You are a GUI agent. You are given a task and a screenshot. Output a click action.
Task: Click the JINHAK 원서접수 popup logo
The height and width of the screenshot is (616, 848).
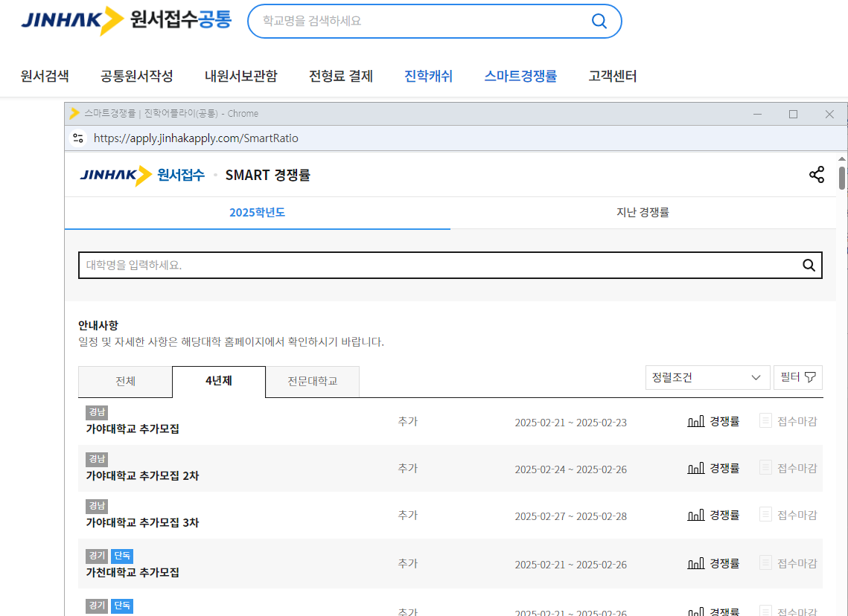click(142, 175)
